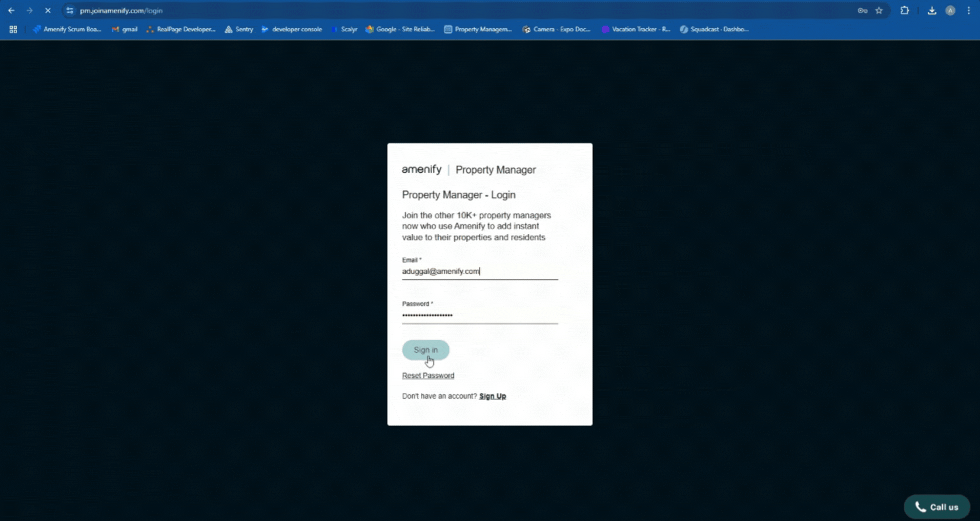Open Squadcast Dashboard bookmark
The width and height of the screenshot is (980, 521).
714,29
